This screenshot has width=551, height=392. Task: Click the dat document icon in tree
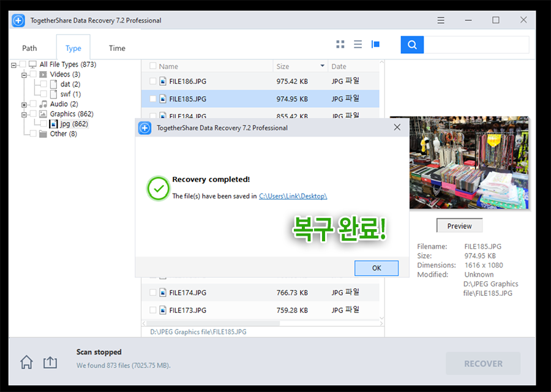click(53, 85)
